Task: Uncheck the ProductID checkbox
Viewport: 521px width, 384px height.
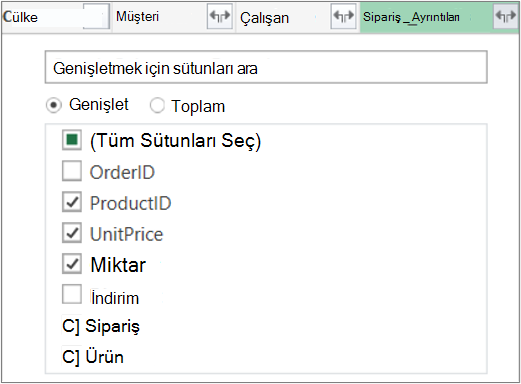Action: 72,202
